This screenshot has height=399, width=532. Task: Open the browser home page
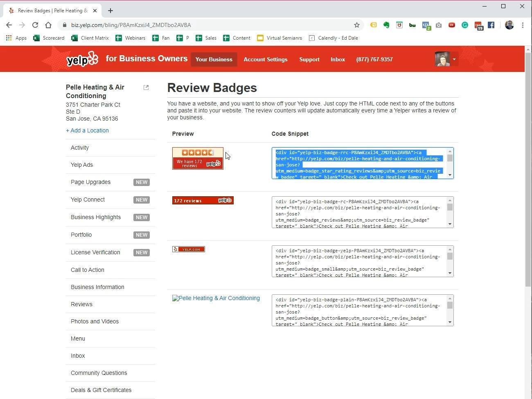click(x=48, y=25)
